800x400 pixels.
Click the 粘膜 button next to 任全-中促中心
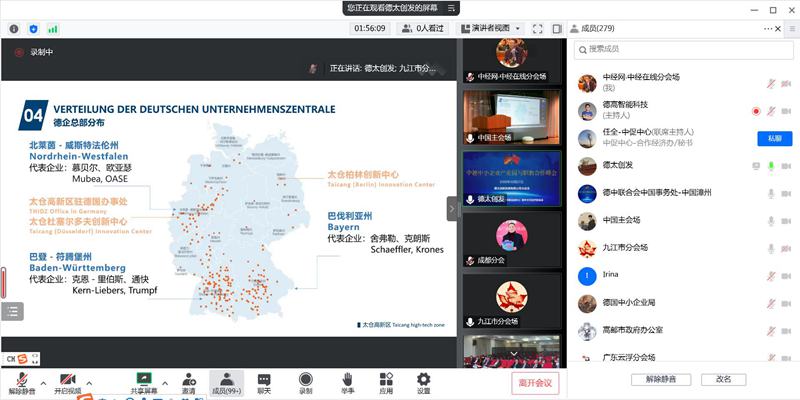(x=773, y=138)
